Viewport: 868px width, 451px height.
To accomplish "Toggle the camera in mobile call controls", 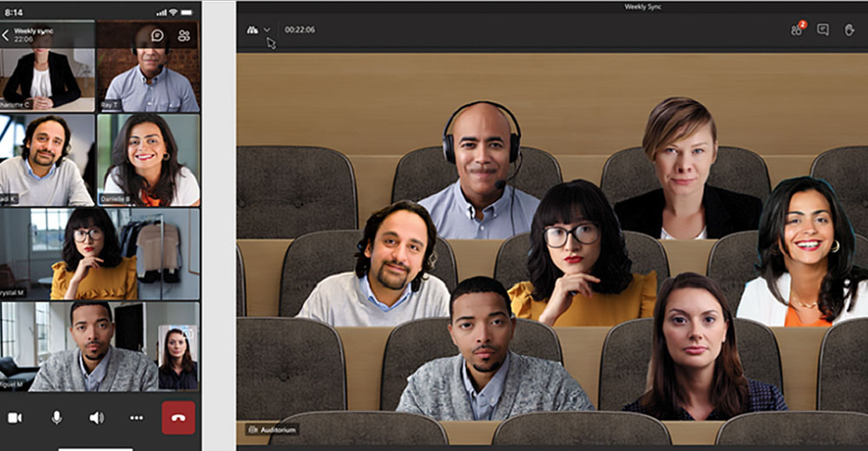I will 15,417.
